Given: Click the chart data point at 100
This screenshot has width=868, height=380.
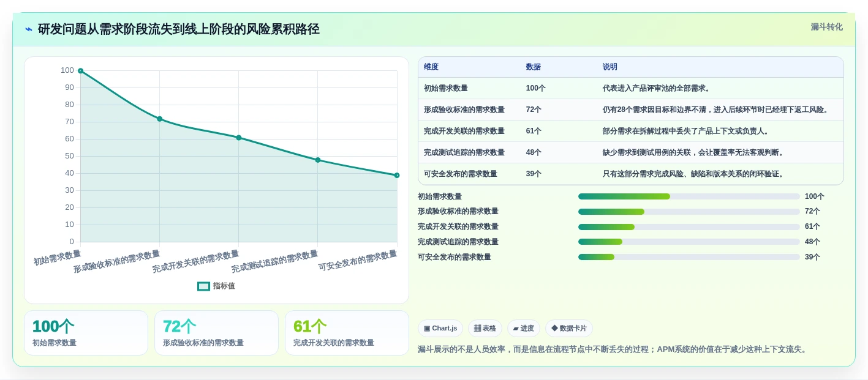Looking at the screenshot, I should pos(80,71).
